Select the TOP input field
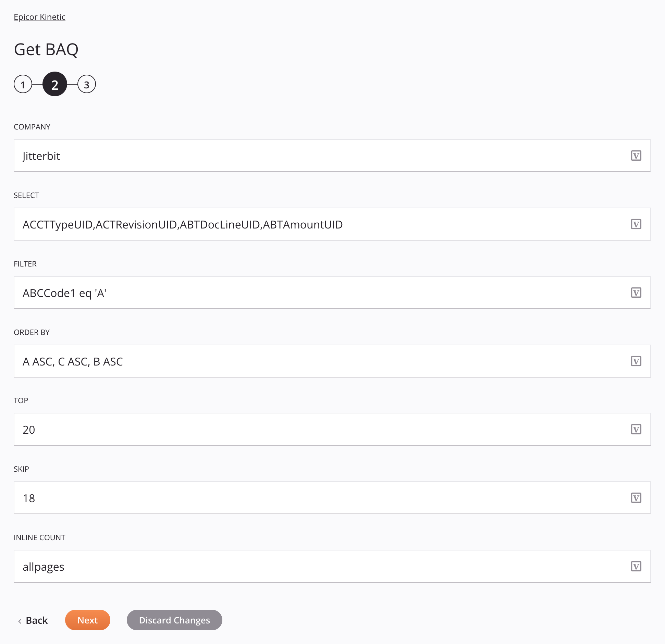 [x=332, y=429]
